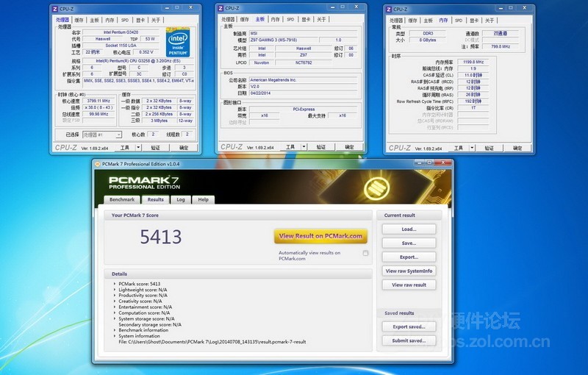
Task: Click the Export saved... button
Action: pyautogui.click(x=409, y=326)
